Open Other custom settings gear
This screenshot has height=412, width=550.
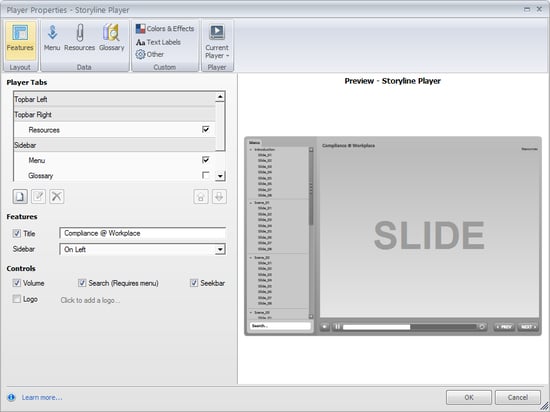150,54
